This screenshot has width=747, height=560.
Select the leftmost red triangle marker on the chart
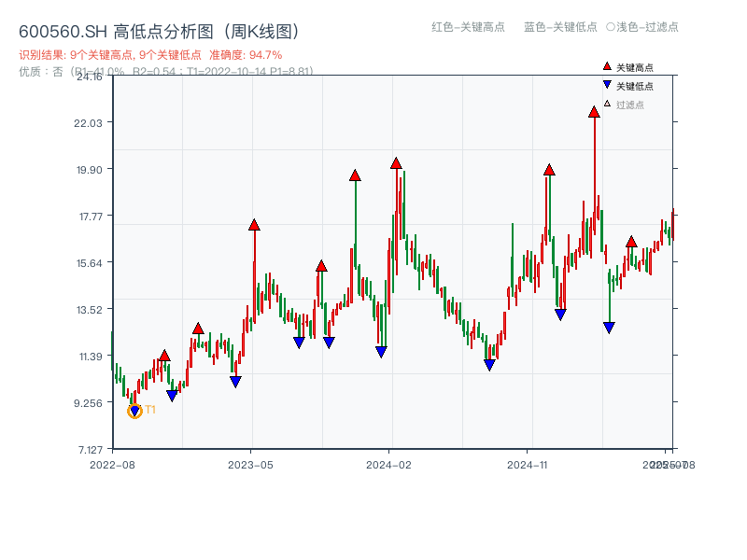coord(163,356)
